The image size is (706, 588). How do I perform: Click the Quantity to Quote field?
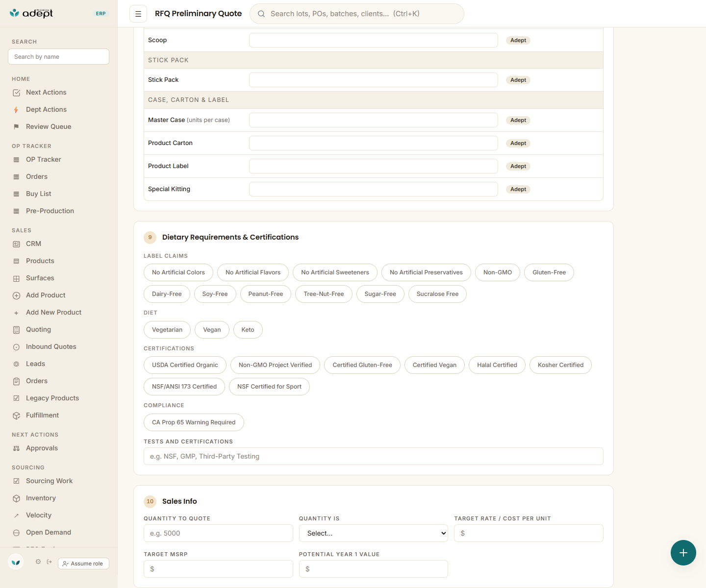(218, 533)
